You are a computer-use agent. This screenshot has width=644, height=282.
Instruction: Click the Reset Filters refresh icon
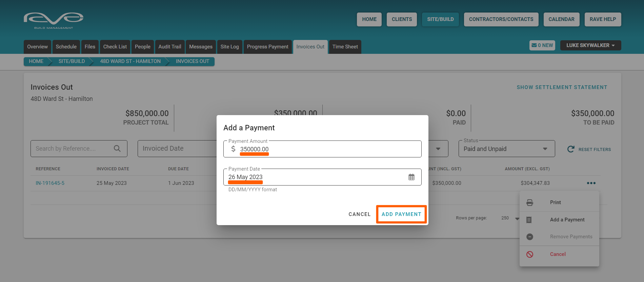tap(571, 149)
